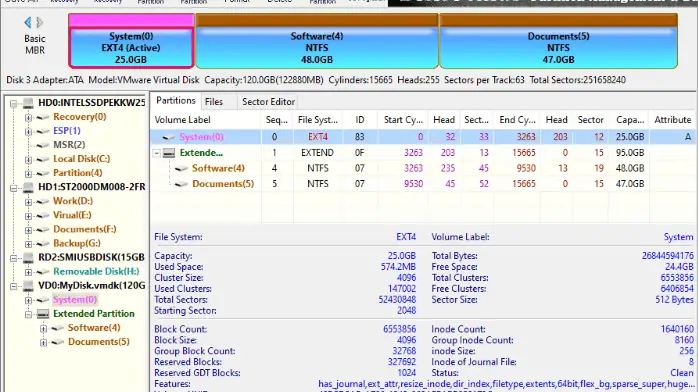Click the VD0 virtual disk icon

pos(28,286)
